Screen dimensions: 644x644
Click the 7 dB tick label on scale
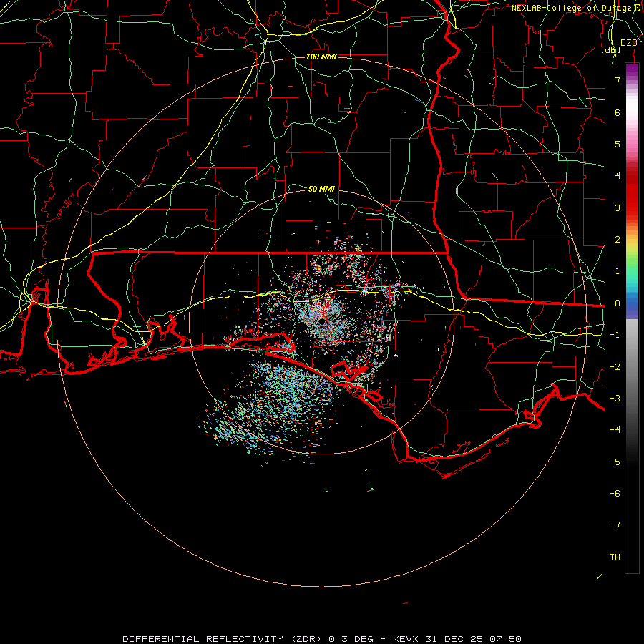(618, 80)
